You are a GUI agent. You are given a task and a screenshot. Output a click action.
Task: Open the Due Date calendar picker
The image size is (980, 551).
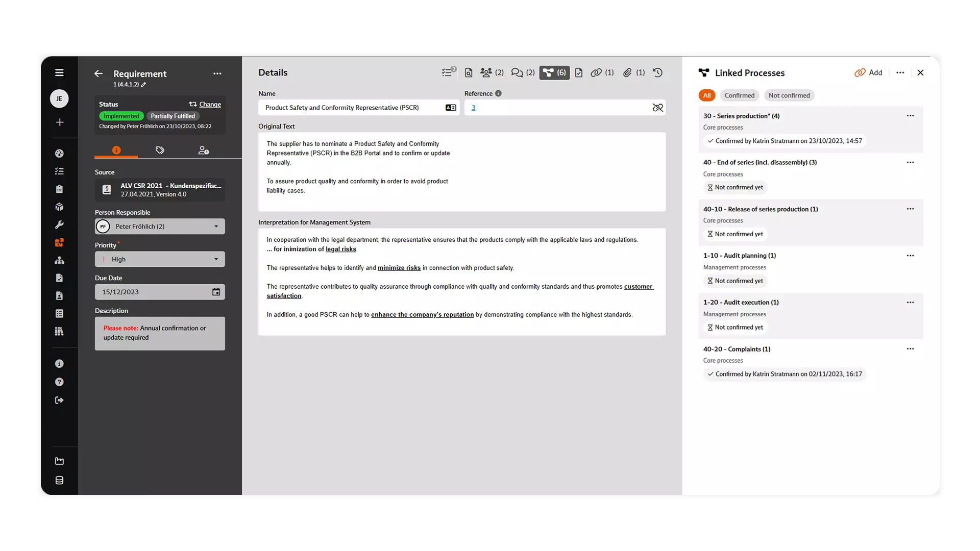tap(216, 292)
